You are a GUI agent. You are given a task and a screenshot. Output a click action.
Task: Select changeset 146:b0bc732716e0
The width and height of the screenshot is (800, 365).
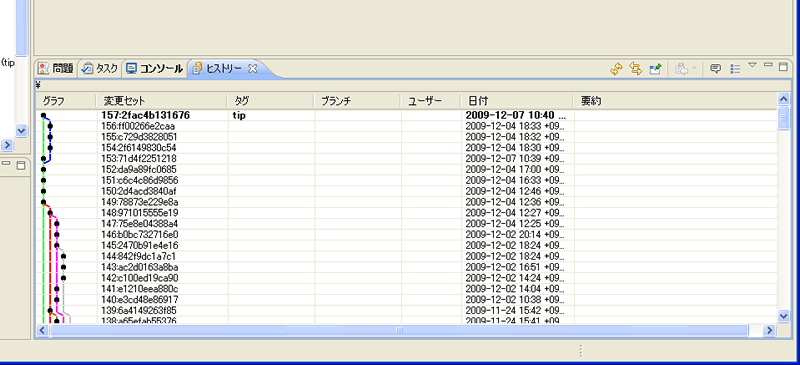tap(139, 234)
